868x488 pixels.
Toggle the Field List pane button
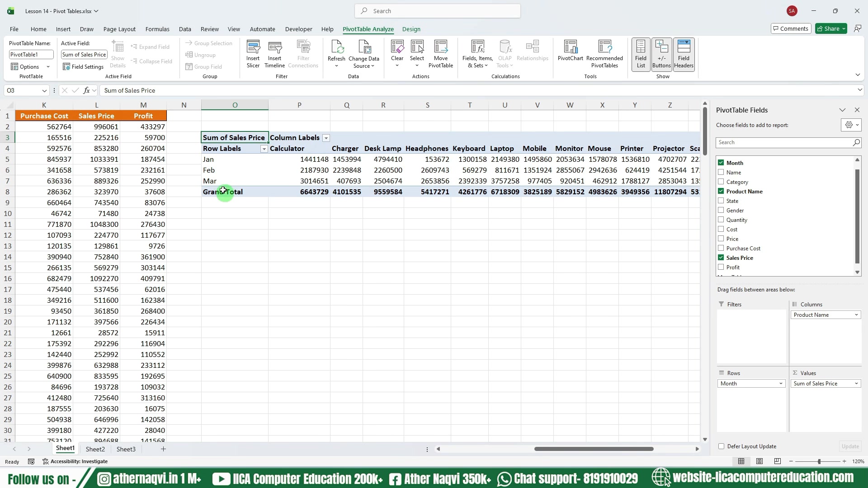[641, 54]
